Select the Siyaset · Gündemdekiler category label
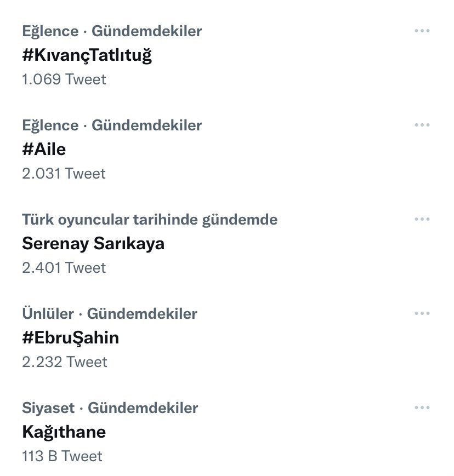This screenshot has height=476, width=454. [x=110, y=408]
